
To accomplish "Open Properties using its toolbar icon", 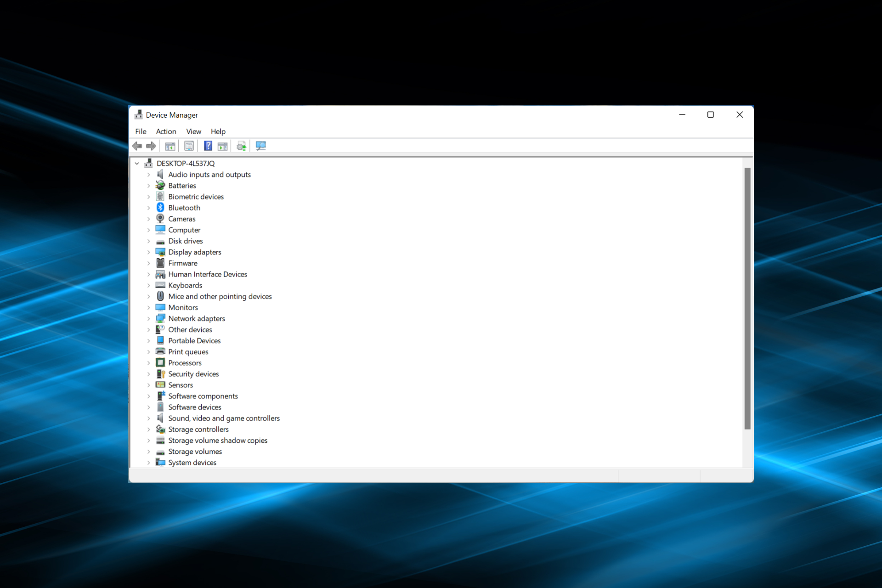I will pos(189,146).
